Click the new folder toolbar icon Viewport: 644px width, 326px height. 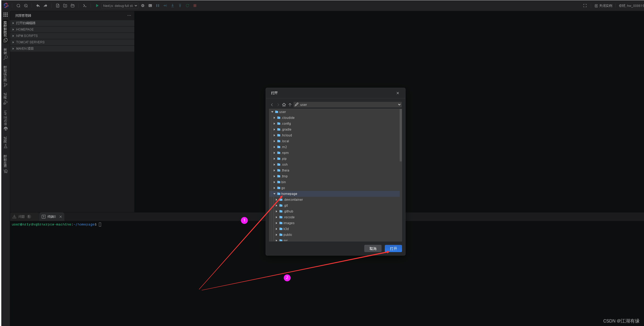tap(65, 6)
